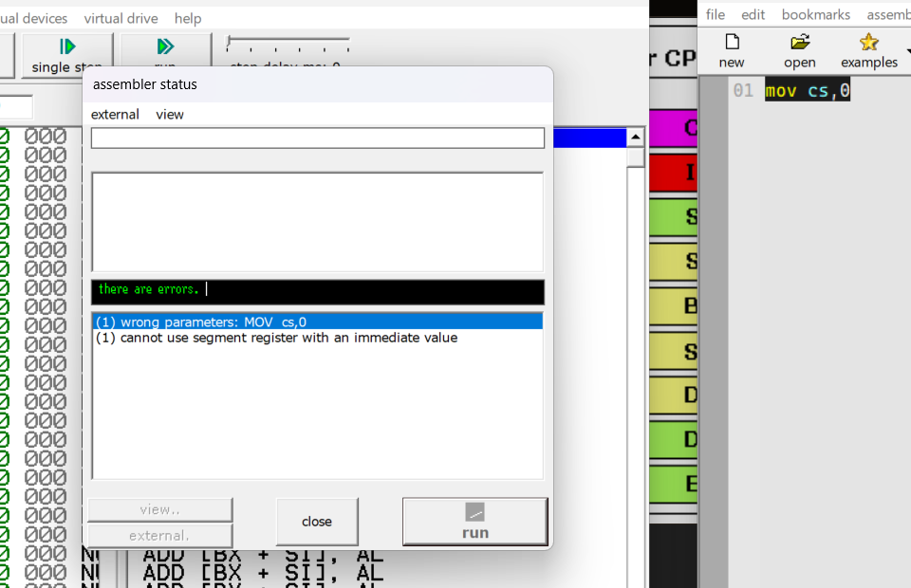This screenshot has width=911, height=588.
Task: Select error 'wrong parameters: MOV cs,0'
Action: click(x=317, y=322)
